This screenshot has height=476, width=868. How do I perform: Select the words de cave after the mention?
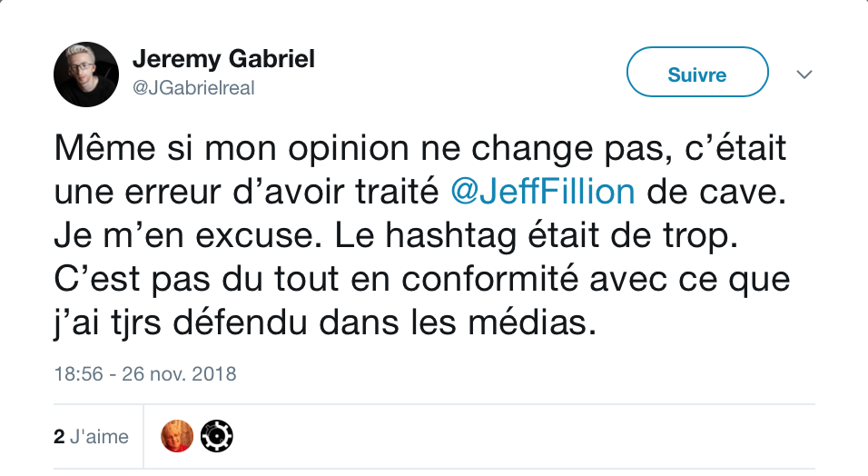coord(716,193)
